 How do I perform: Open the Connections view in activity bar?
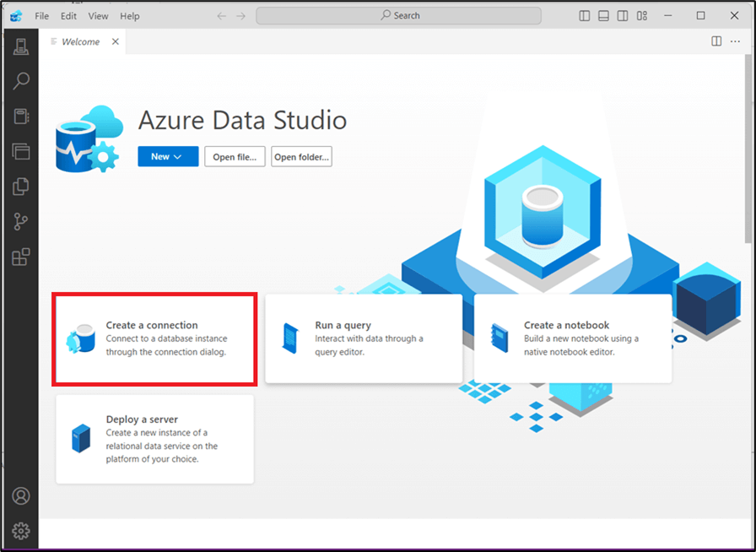pos(21,46)
